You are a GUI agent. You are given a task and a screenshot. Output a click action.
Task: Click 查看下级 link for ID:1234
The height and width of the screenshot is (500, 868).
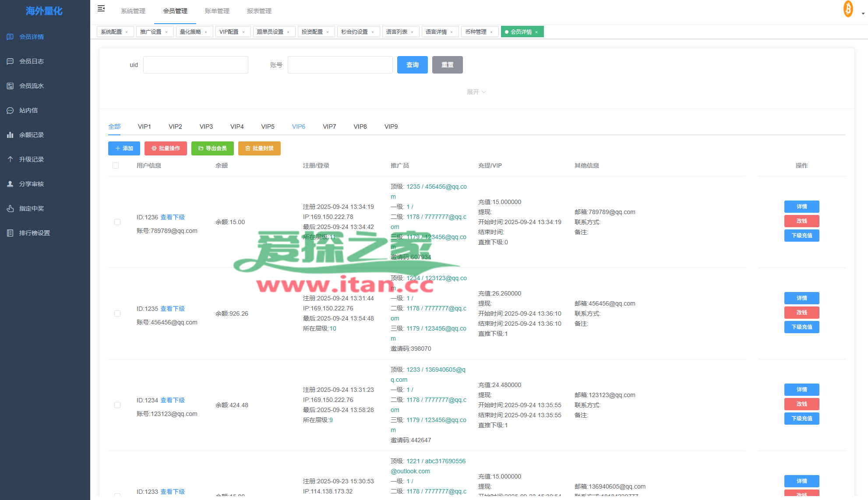click(x=173, y=400)
